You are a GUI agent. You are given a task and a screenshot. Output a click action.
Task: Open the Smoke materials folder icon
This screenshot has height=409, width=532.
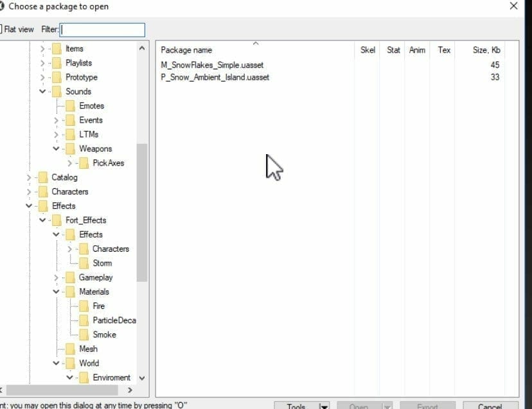(x=84, y=335)
